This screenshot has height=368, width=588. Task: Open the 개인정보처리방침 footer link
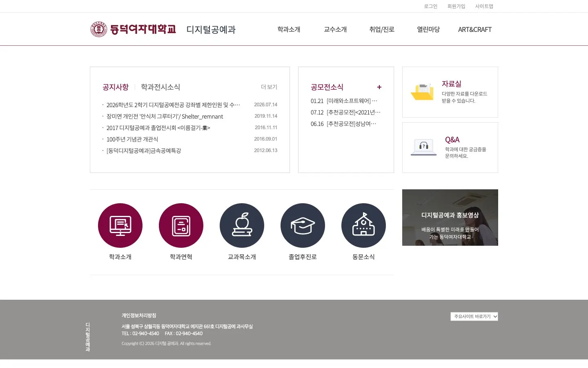pos(139,316)
